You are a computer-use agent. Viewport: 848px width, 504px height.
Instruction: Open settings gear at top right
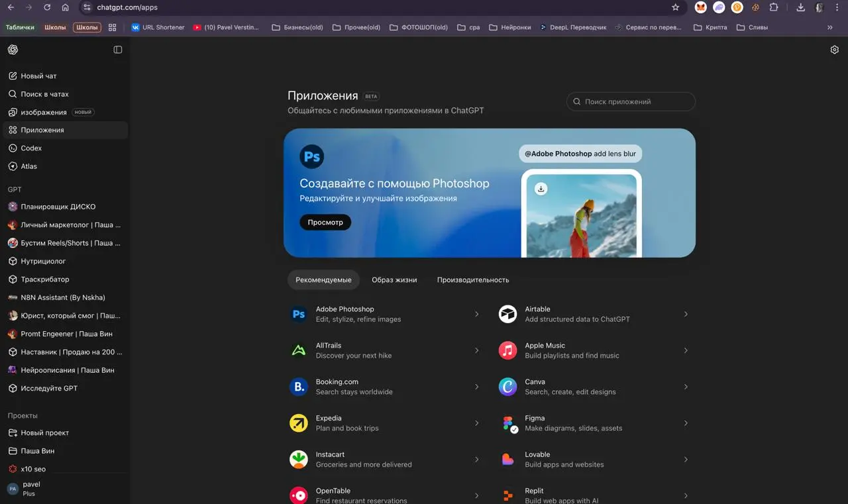click(x=835, y=50)
